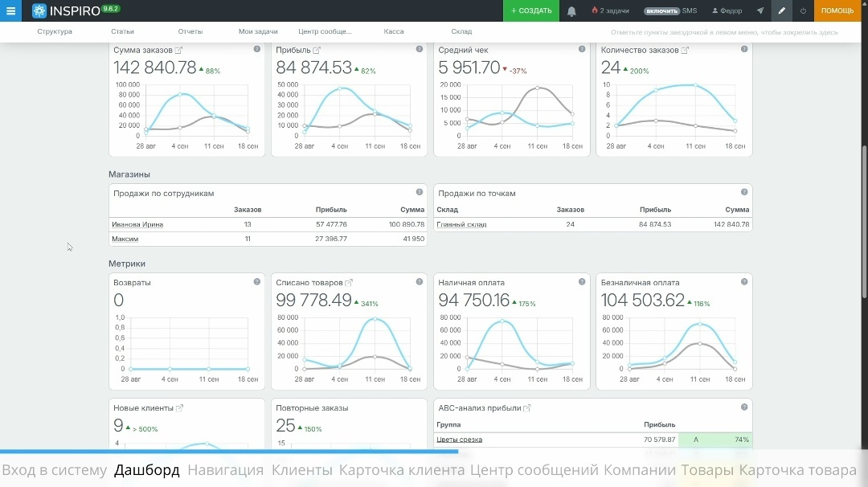Viewport: 868px width, 487px height.
Task: Click help icon on Возвраты card
Action: pyautogui.click(x=257, y=282)
